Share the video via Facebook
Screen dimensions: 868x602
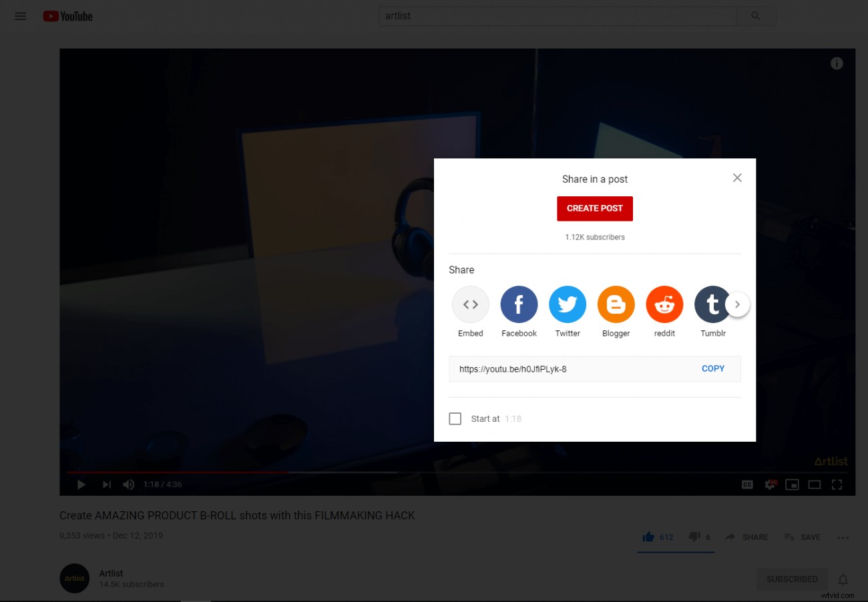click(x=519, y=304)
